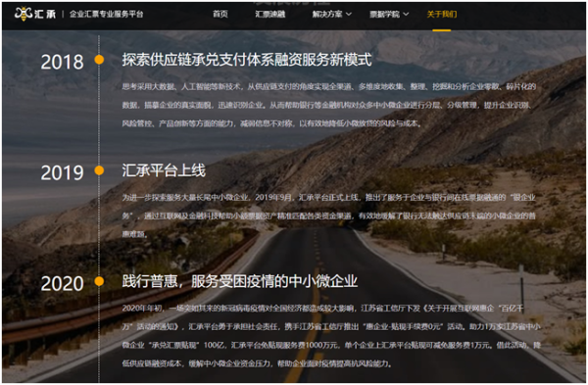588x385 pixels.
Task: Click the heading 汇承平台上线
Action: coord(164,170)
